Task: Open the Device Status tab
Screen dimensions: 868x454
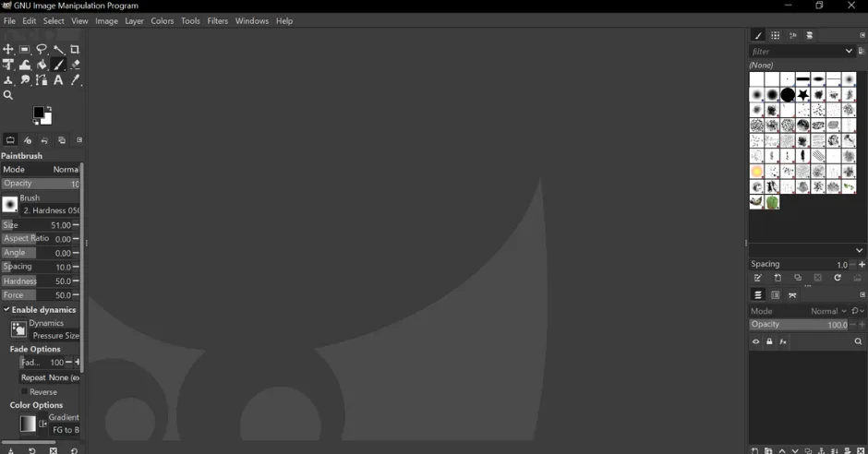Action: 27,140
